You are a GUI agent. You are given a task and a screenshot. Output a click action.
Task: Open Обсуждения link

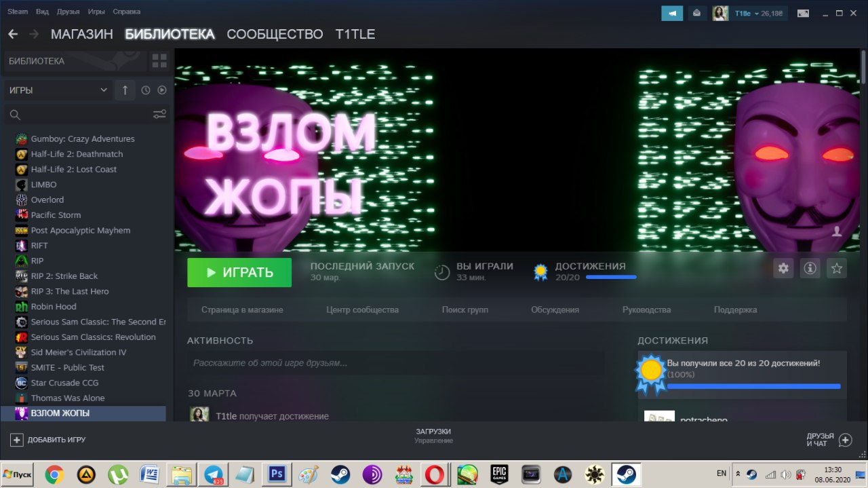coord(555,309)
